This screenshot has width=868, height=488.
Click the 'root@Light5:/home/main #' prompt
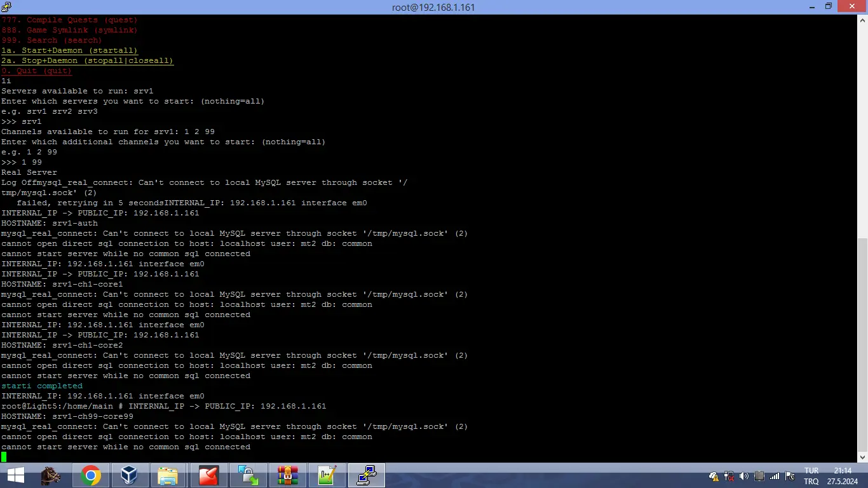click(x=62, y=406)
